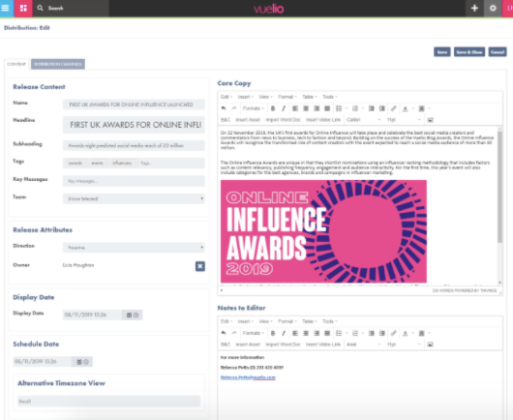Click the Save button
The image size is (513, 420).
click(x=442, y=52)
